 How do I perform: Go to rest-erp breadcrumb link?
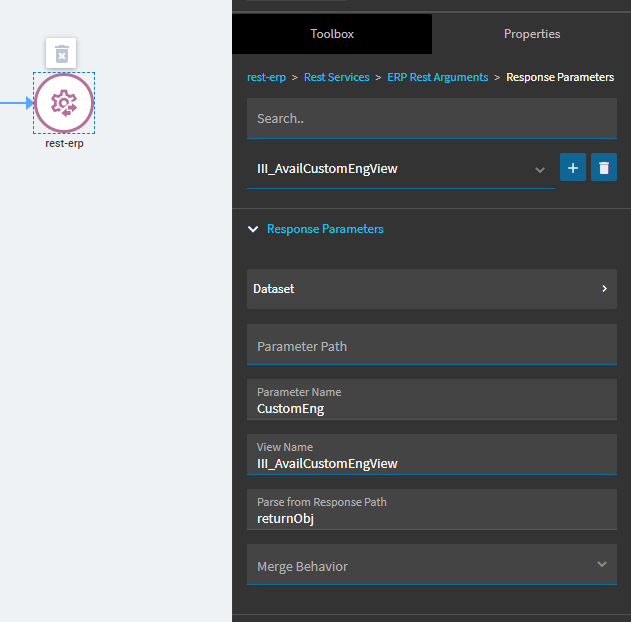[266, 77]
